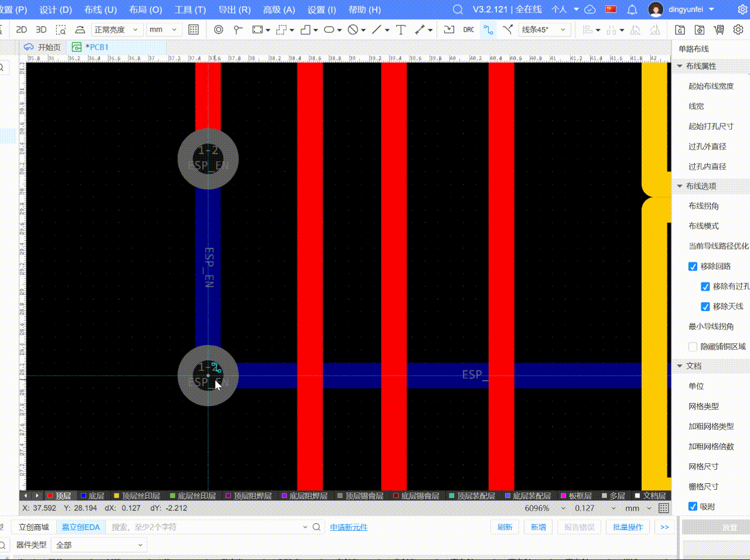This screenshot has width=750, height=560.
Task: Enable the 隐藏铺铜区域 checkbox
Action: point(693,347)
